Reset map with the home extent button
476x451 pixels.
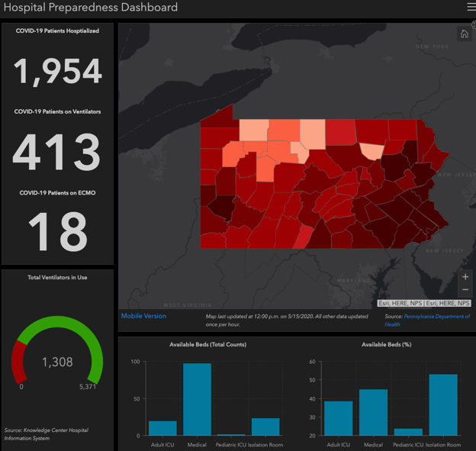pos(464,34)
